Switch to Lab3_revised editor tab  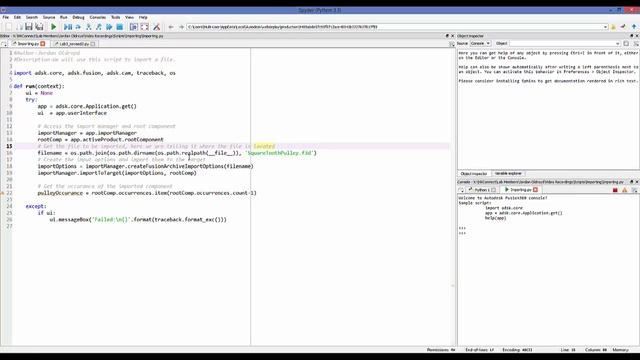[x=73, y=44]
